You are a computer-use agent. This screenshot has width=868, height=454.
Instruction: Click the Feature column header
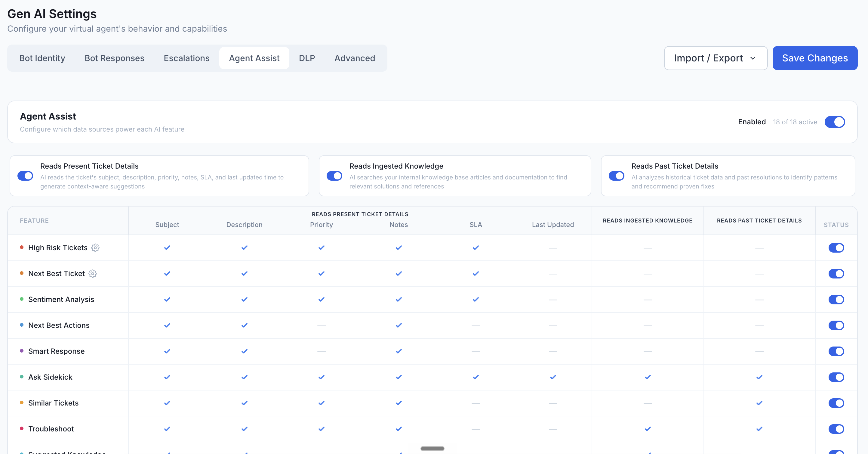[34, 221]
